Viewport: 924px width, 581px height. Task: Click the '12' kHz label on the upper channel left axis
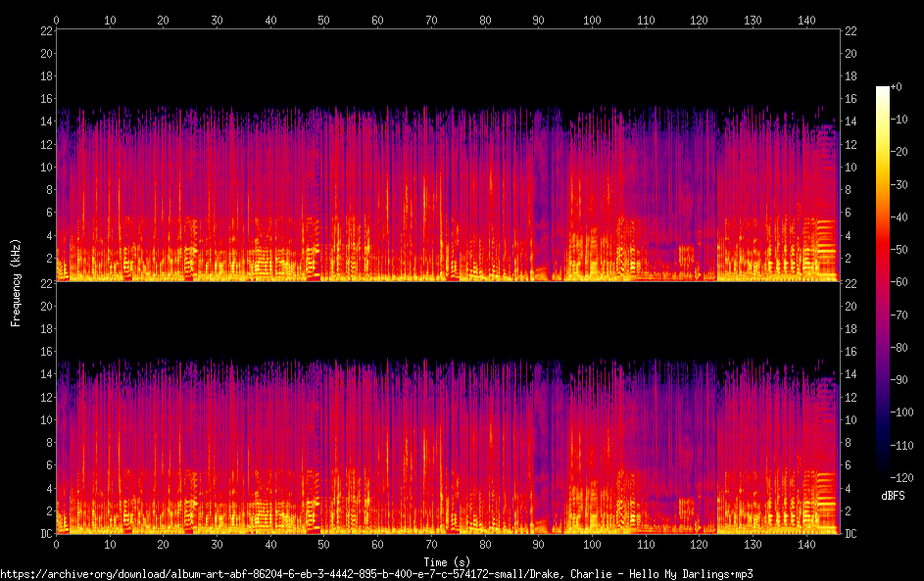pyautogui.click(x=46, y=144)
